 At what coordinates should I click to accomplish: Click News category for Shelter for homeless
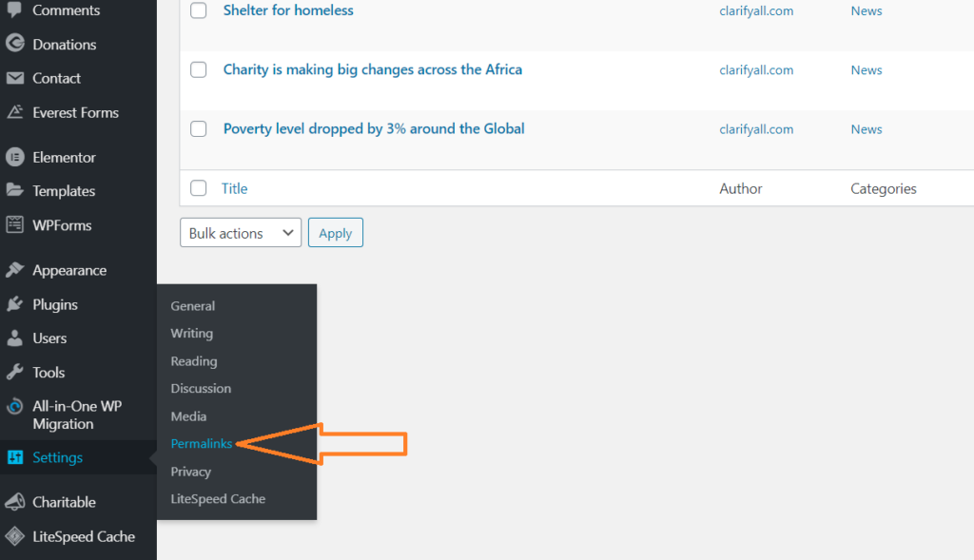[x=866, y=10]
